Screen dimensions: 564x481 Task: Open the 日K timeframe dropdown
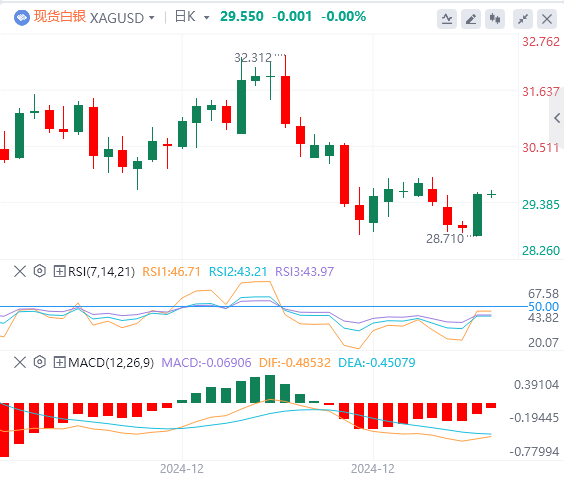coord(192,17)
